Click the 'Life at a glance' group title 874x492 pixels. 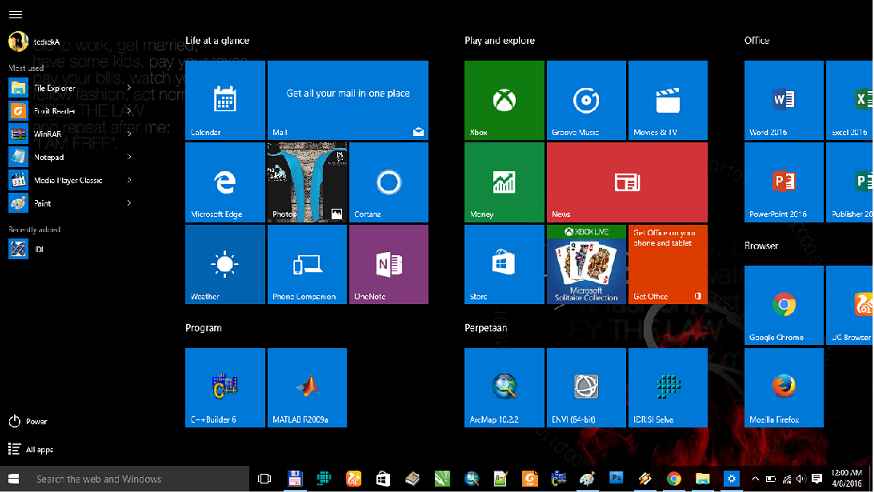217,40
